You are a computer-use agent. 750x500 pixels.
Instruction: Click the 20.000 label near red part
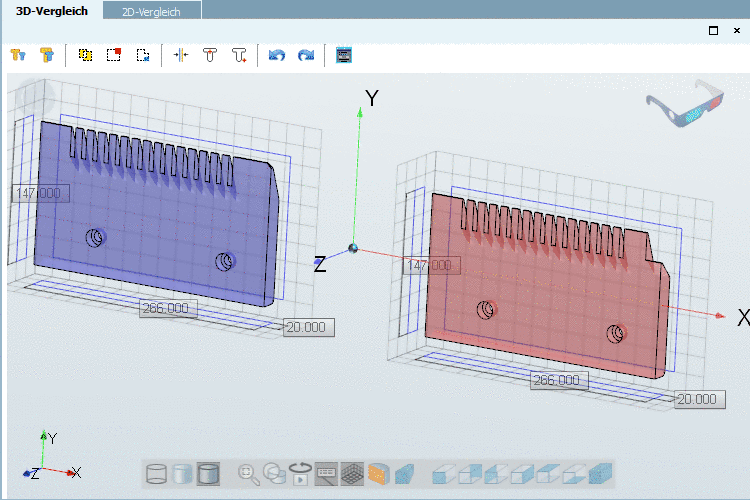point(700,400)
